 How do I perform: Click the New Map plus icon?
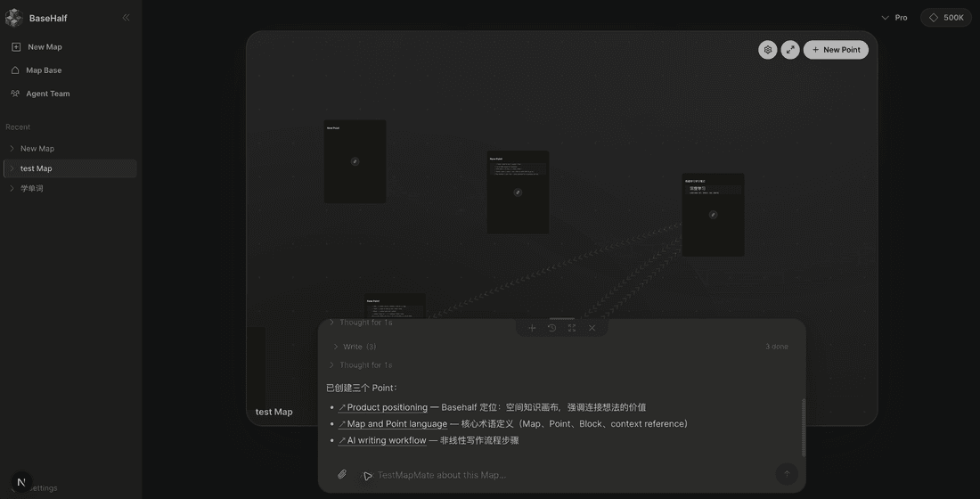(16, 47)
